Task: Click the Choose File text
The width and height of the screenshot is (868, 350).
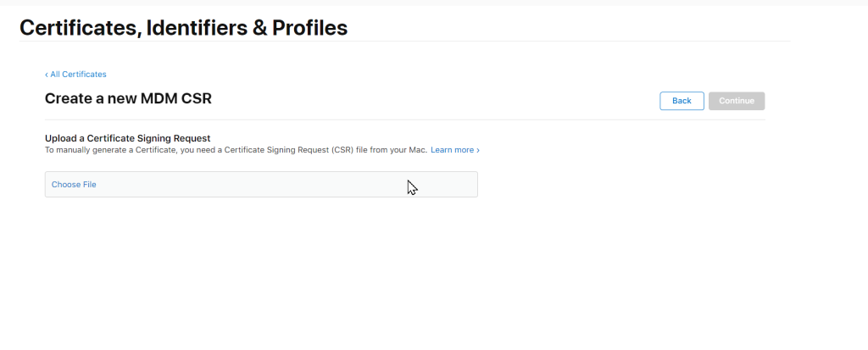Action: click(74, 185)
